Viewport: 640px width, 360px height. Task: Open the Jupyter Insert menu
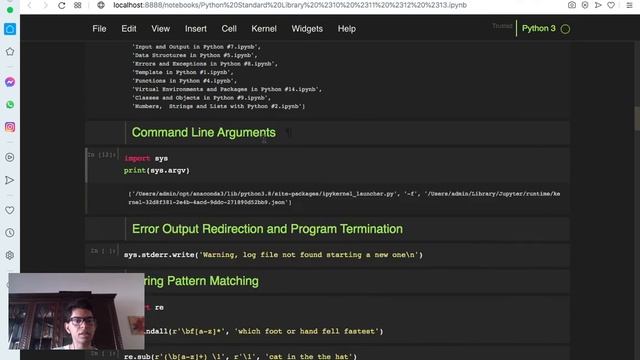coord(196,29)
